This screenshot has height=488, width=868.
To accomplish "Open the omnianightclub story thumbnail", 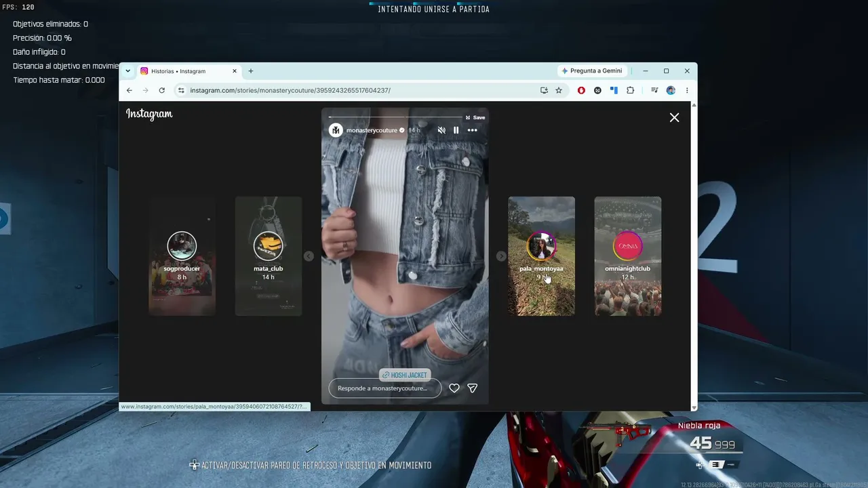I will tap(628, 256).
